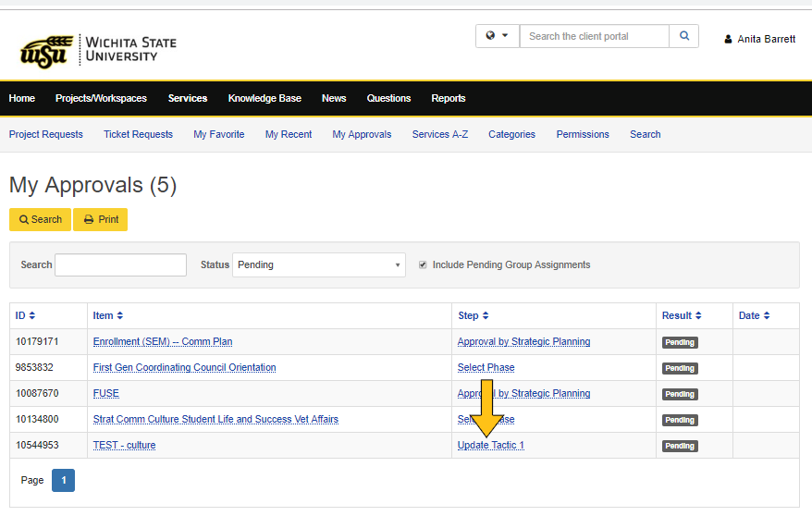Image resolution: width=812 pixels, height=516 pixels.
Task: Open TEST - culture item link
Action: pos(124,445)
